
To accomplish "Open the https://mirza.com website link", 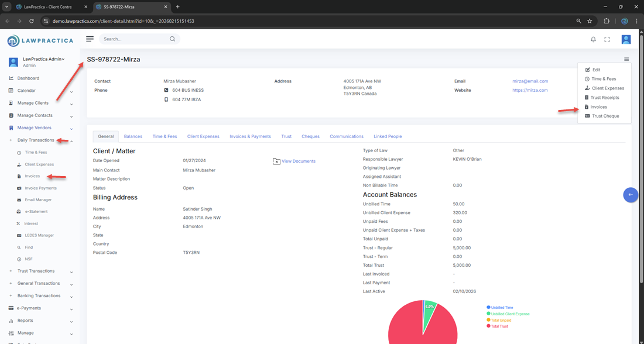I will 530,90.
